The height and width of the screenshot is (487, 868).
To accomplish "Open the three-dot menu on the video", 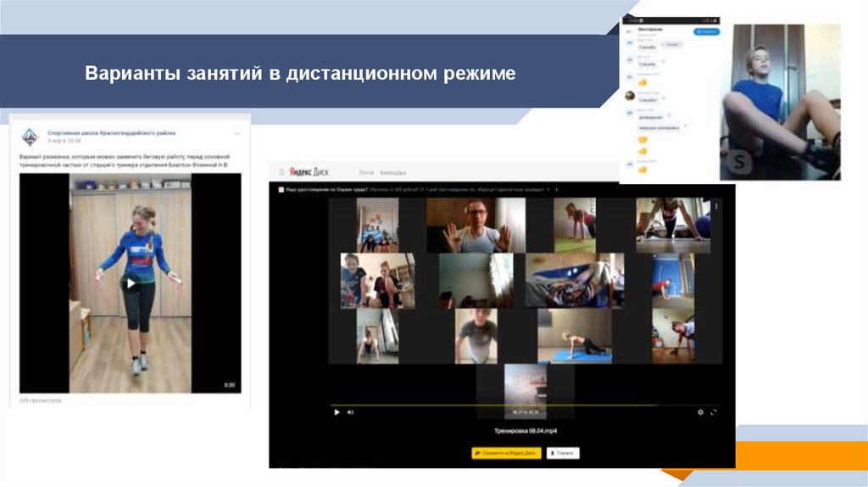I will (x=716, y=206).
